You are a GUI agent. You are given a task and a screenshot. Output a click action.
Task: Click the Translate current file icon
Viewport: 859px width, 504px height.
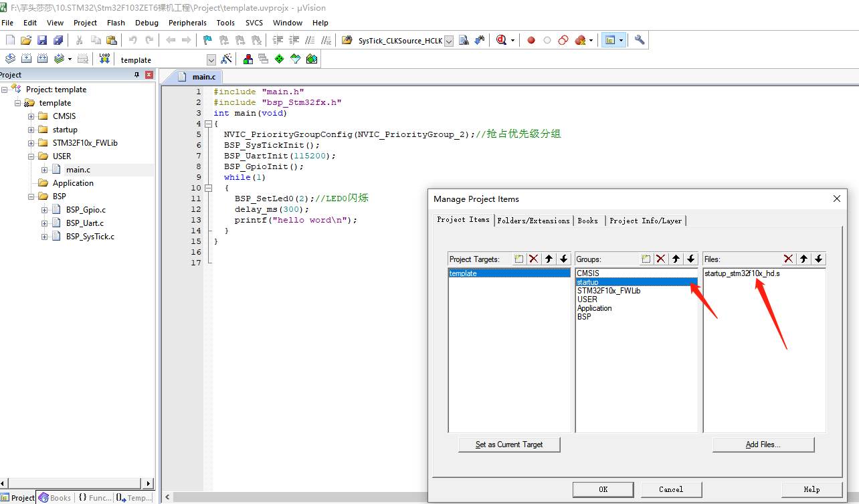(10, 59)
